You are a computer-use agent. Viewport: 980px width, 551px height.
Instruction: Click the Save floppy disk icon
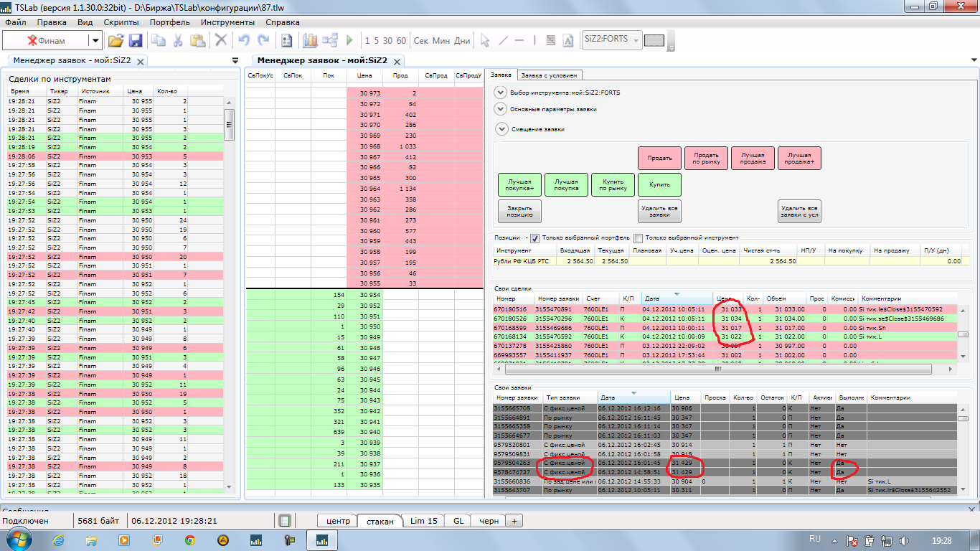(x=135, y=41)
